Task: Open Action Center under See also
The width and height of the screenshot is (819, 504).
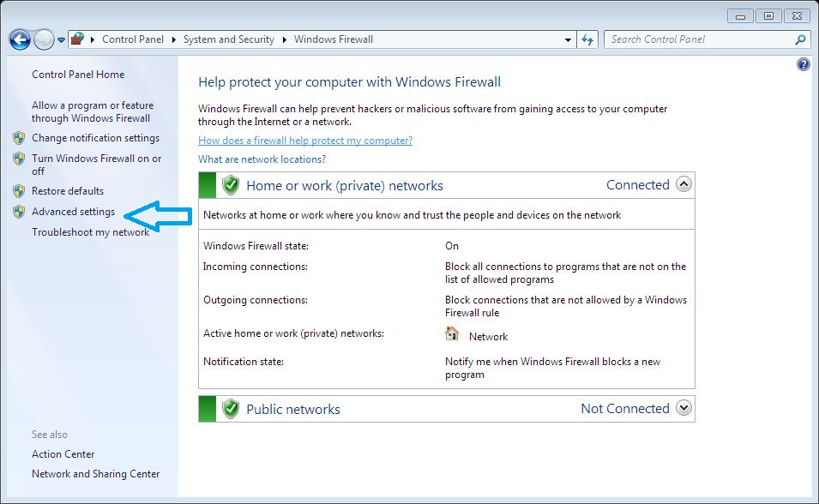Action: [x=63, y=454]
